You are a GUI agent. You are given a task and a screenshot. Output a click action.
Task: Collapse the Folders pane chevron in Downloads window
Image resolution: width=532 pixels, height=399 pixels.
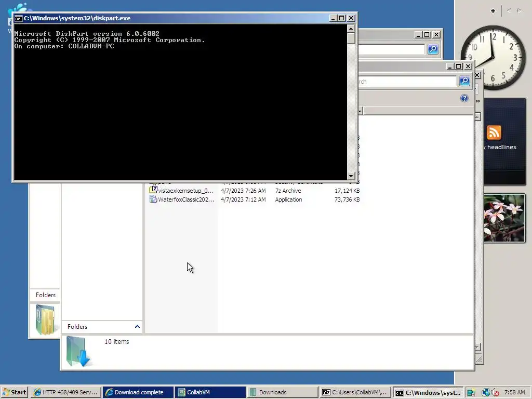137,326
